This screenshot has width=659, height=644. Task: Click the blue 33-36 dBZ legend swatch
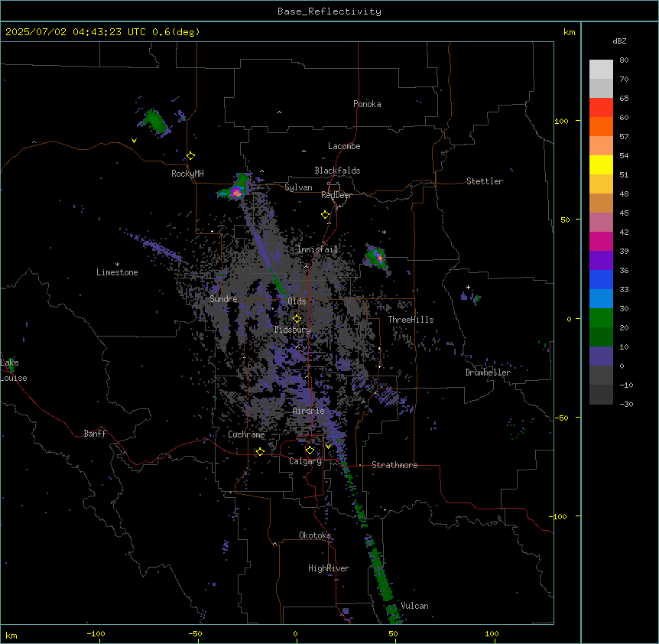pos(601,279)
